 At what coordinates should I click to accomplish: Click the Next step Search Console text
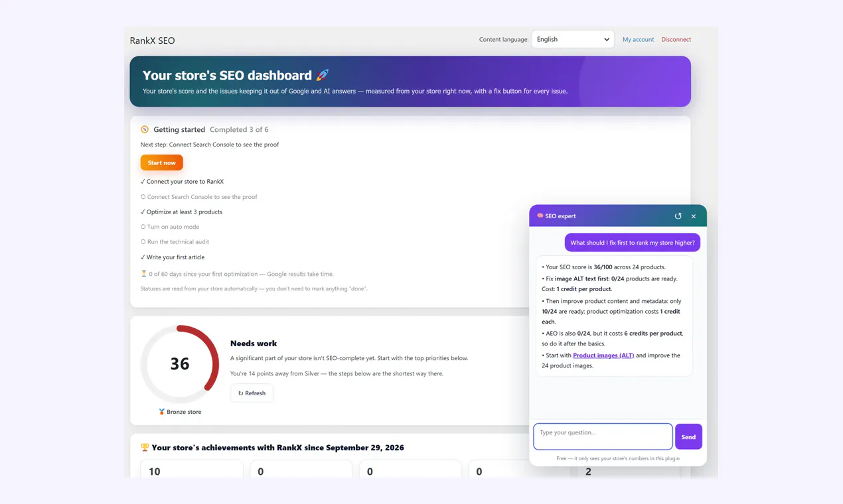210,145
